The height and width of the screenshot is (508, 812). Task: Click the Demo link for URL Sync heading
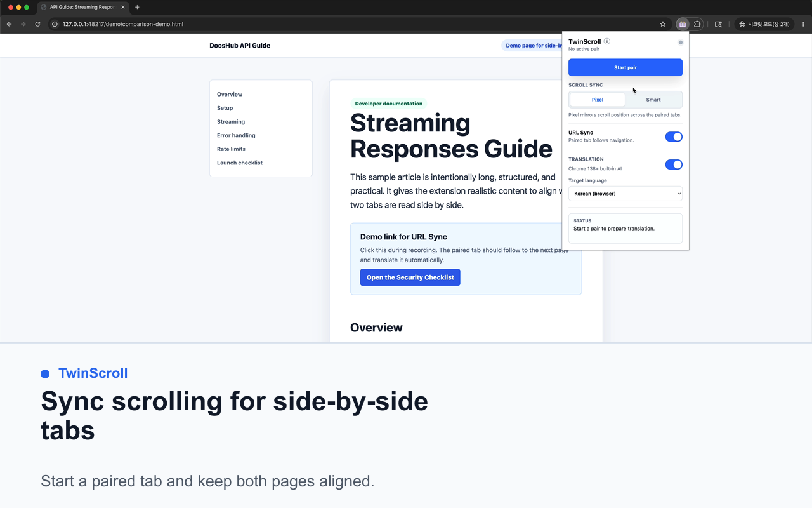tap(403, 237)
